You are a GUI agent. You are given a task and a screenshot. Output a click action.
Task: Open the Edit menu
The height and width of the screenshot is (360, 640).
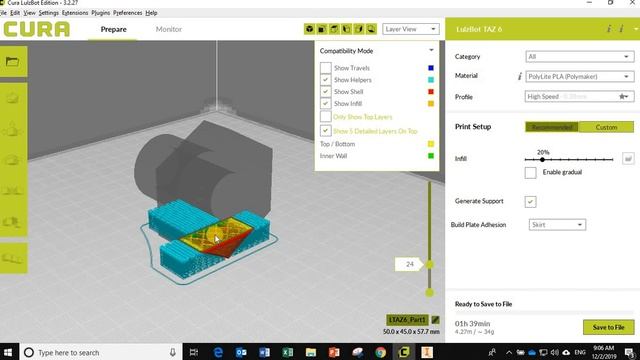(x=15, y=13)
